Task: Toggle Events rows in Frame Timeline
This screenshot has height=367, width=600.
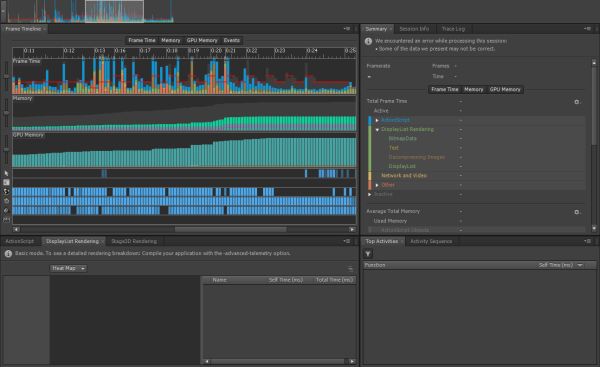Action: [232, 40]
